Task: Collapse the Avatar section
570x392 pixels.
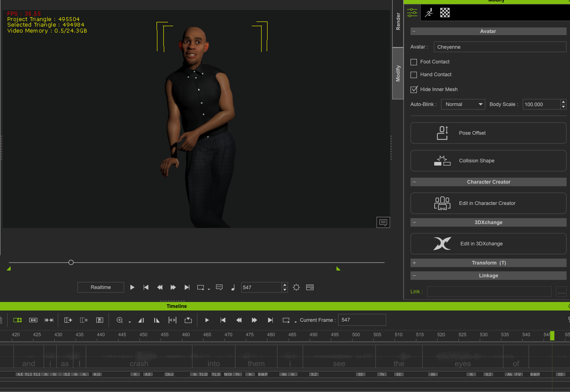Action: (x=414, y=31)
